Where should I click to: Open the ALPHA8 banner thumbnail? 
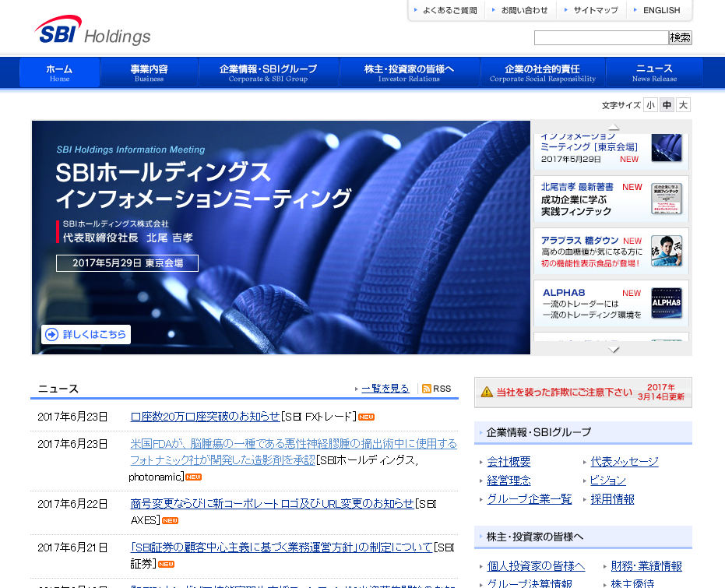pyautogui.click(x=667, y=303)
